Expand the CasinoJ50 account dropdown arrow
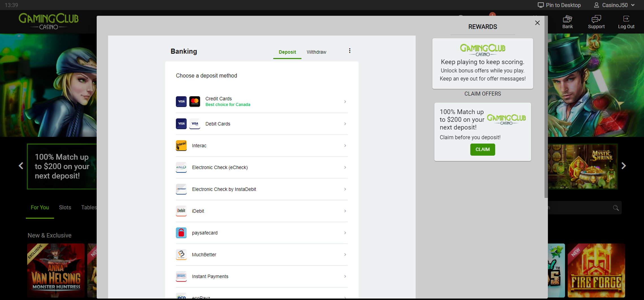 (633, 5)
